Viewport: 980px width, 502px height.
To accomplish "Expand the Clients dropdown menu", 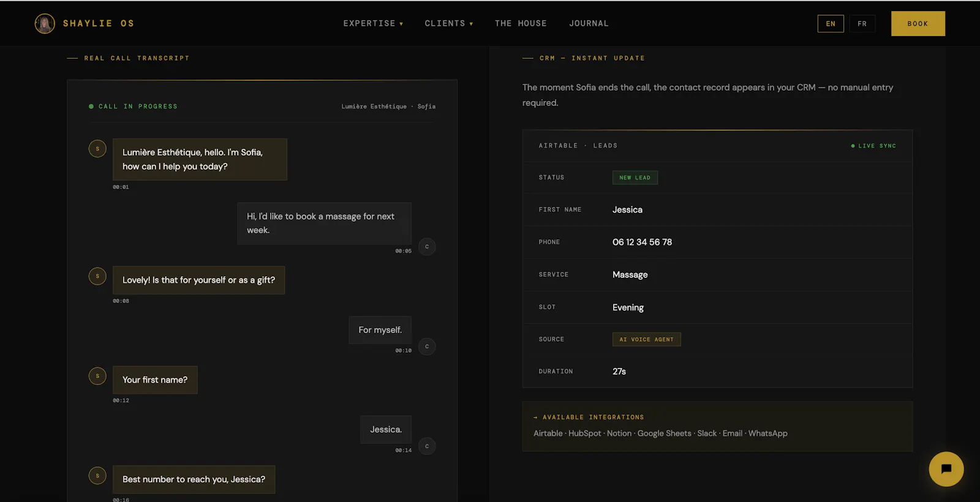I will point(449,23).
